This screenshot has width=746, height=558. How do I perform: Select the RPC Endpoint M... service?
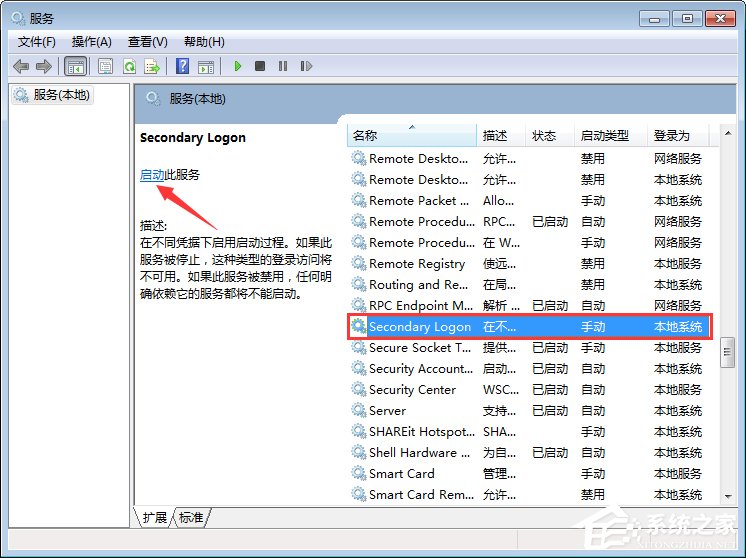530,305
